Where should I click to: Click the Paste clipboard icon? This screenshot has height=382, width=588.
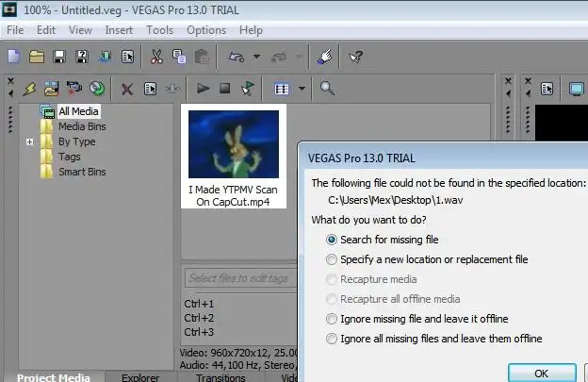tap(202, 57)
